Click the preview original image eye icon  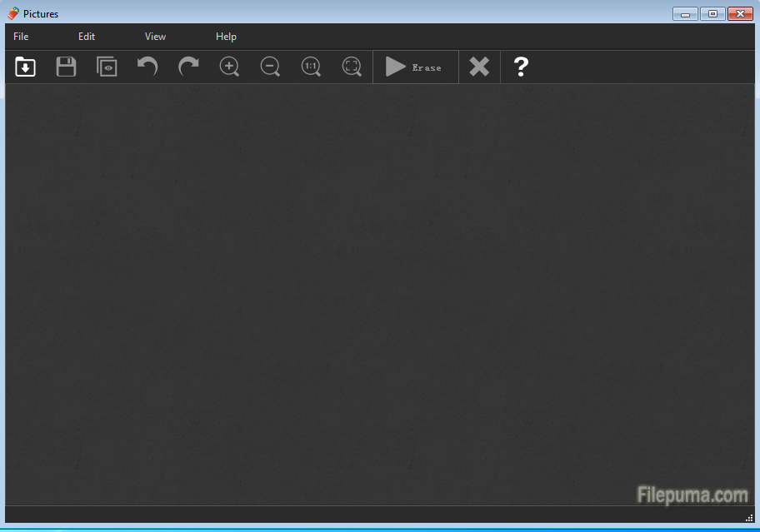click(107, 67)
